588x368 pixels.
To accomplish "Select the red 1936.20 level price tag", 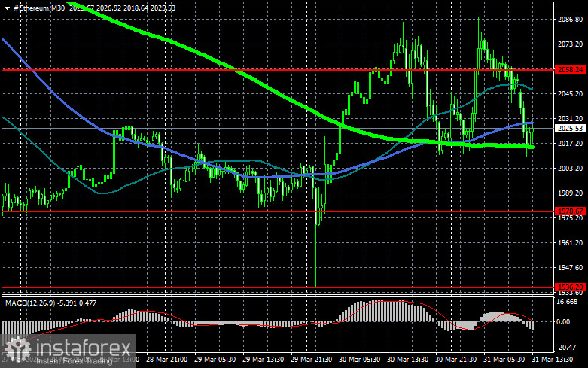I will click(x=570, y=287).
